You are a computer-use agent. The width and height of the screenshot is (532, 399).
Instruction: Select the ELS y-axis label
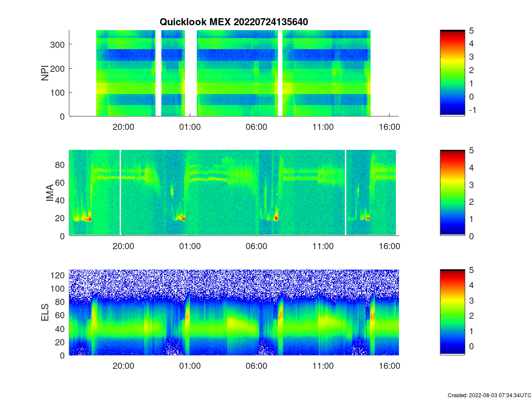point(45,313)
